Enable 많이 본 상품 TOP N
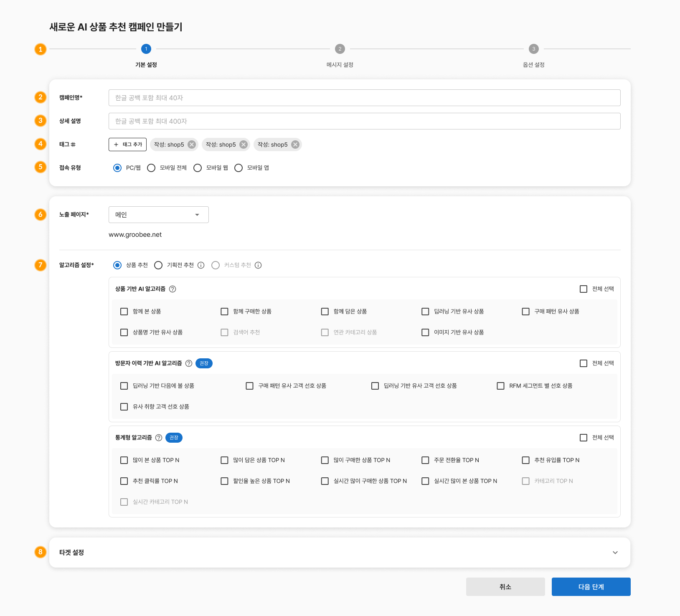 click(x=124, y=460)
